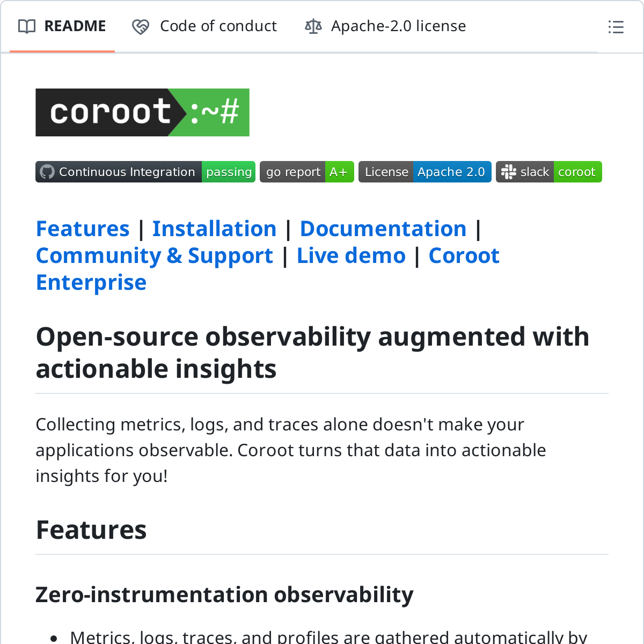Open the Live demo link

click(x=351, y=256)
